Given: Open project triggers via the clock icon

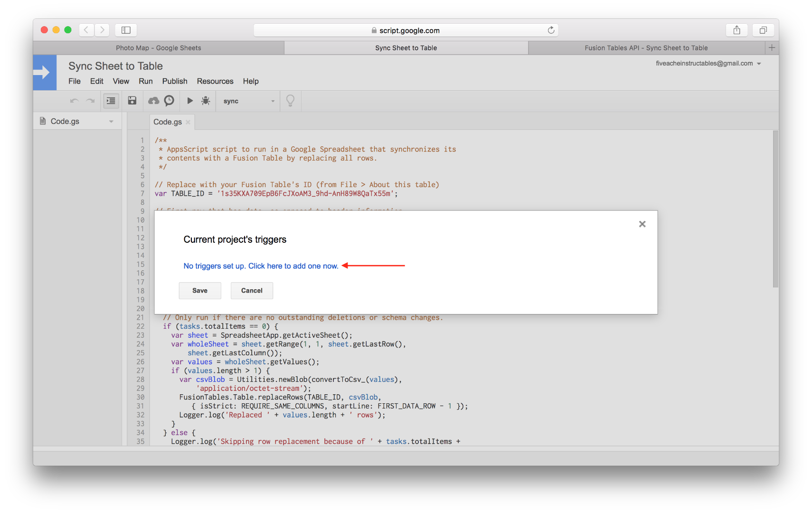Looking at the screenshot, I should point(169,101).
